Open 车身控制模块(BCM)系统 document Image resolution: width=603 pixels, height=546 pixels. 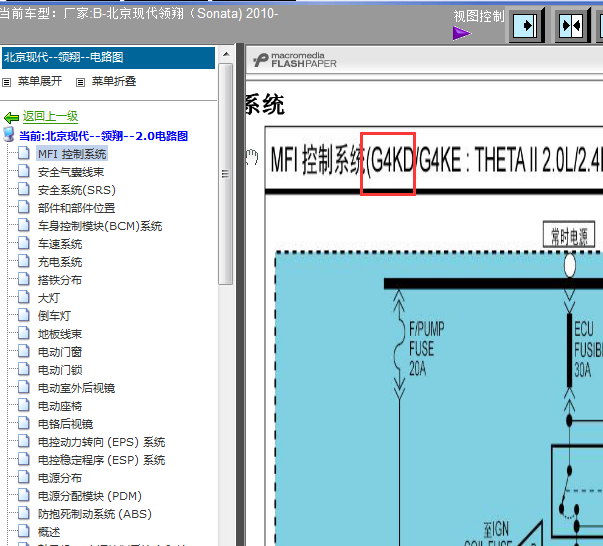(x=100, y=226)
